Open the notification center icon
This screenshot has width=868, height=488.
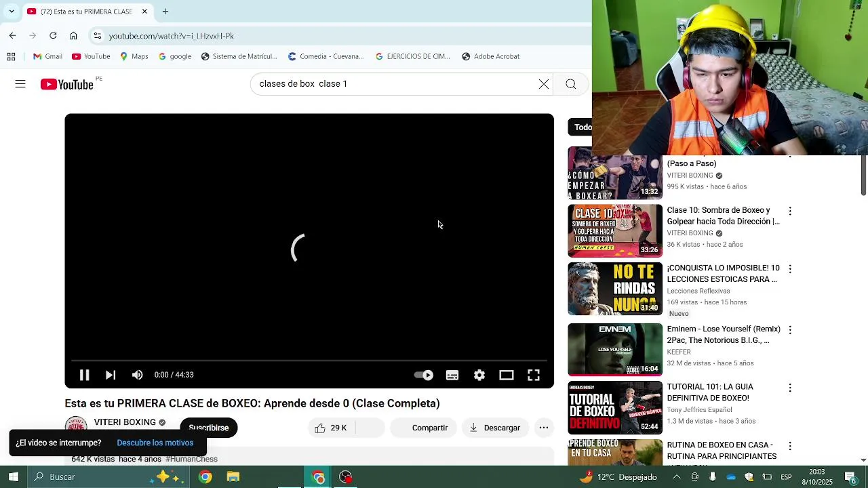pyautogui.click(x=850, y=477)
